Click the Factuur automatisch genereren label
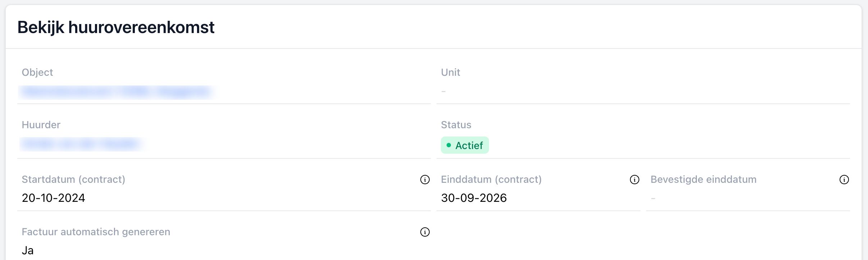 96,232
